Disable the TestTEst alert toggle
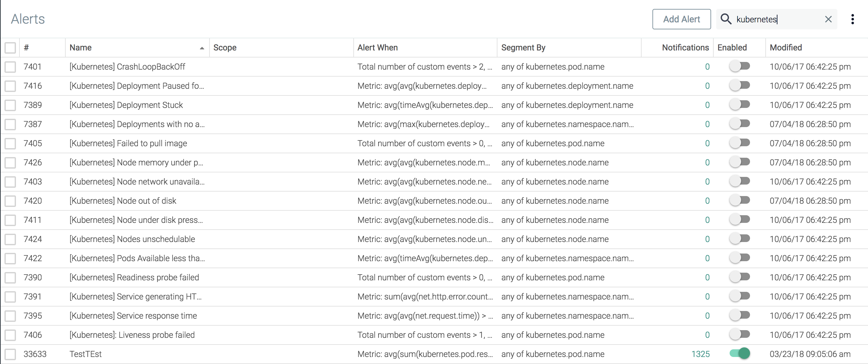868x364 pixels. click(739, 353)
